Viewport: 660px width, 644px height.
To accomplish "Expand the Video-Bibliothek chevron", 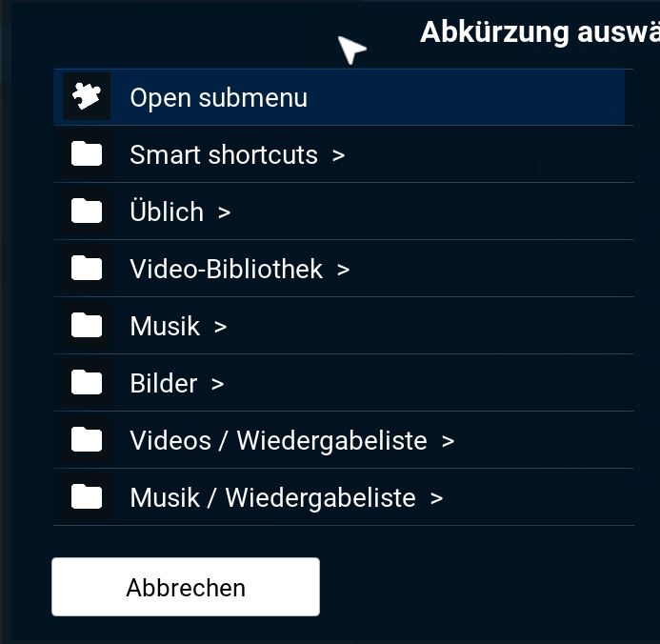I will point(343,271).
